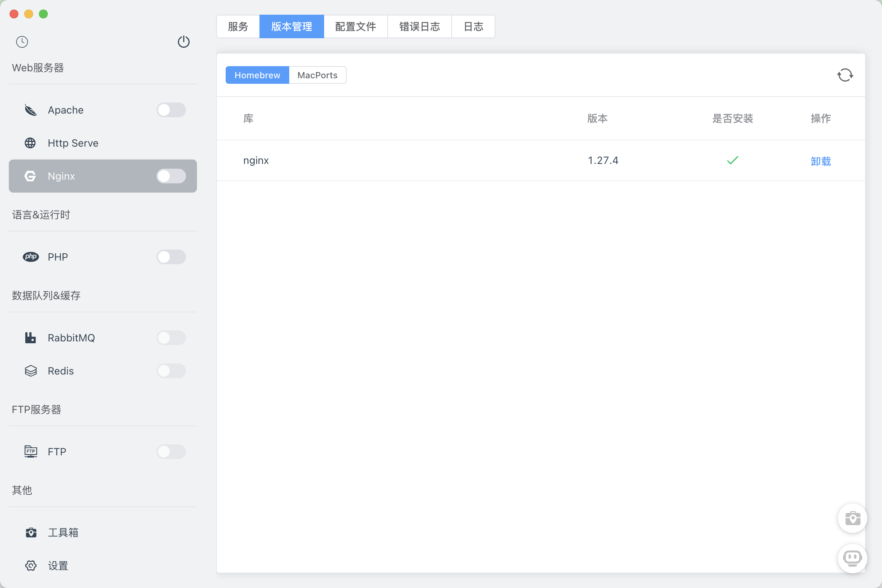
Task: Switch to the 配置文件 tab
Action: click(x=355, y=26)
